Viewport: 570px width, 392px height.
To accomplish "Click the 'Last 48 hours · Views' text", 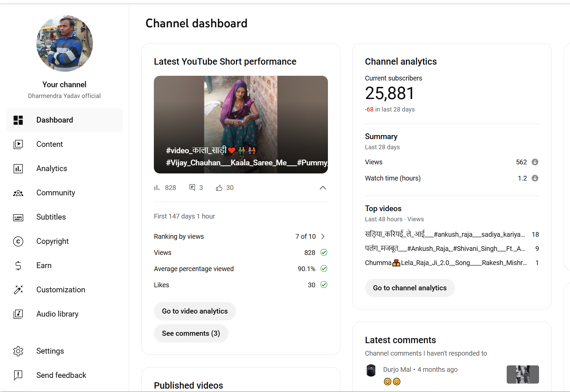I will click(x=394, y=219).
